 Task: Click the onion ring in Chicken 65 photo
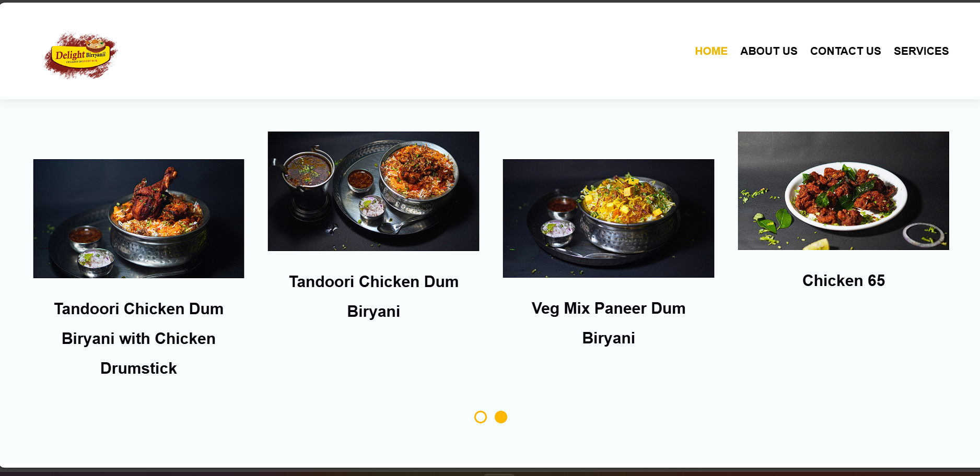(924, 234)
